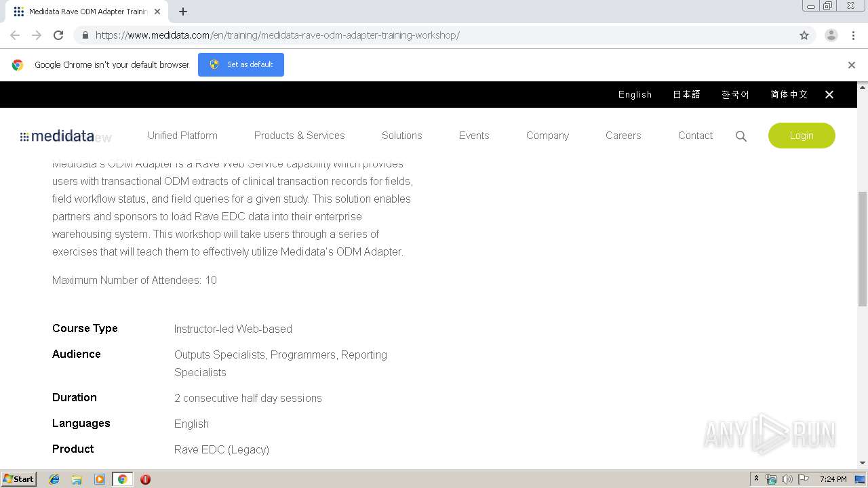
Task: Click the network tray icon
Action: coord(771,479)
